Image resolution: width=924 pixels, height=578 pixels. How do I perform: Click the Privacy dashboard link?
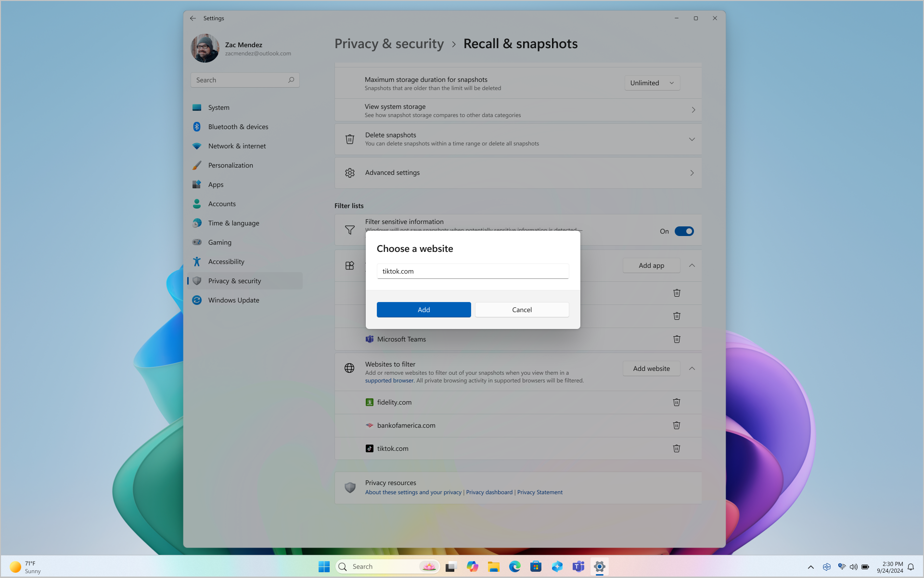click(489, 491)
